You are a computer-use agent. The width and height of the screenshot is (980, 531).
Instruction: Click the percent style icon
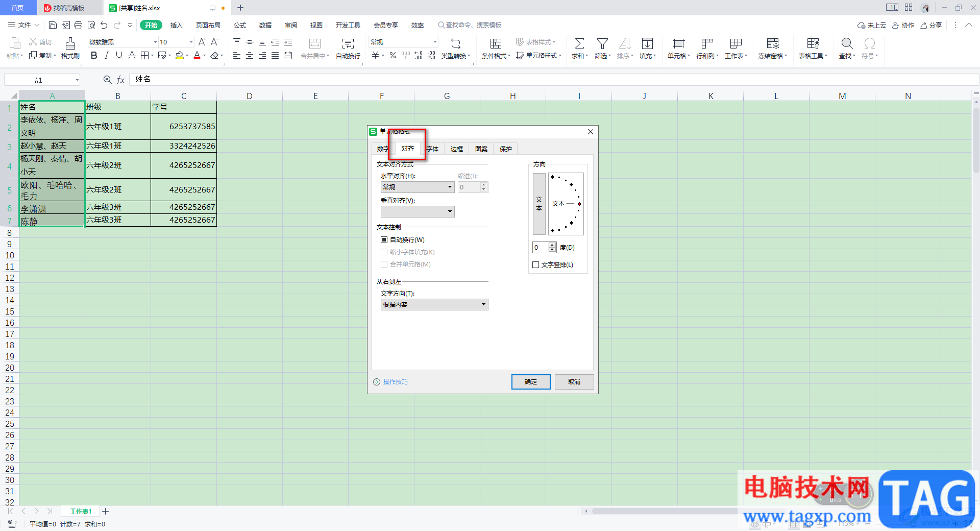tap(393, 55)
